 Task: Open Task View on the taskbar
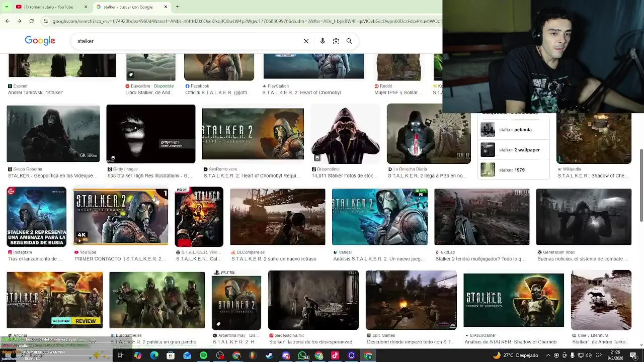(121, 355)
